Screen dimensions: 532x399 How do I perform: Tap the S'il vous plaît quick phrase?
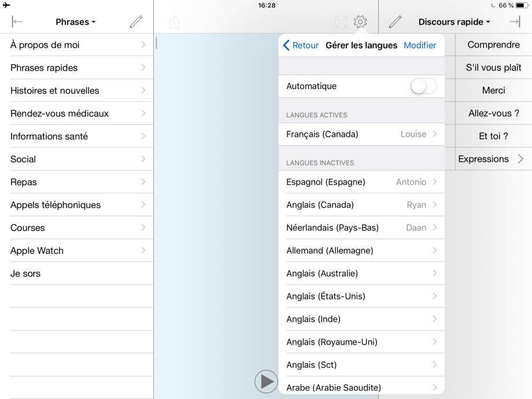pos(493,68)
